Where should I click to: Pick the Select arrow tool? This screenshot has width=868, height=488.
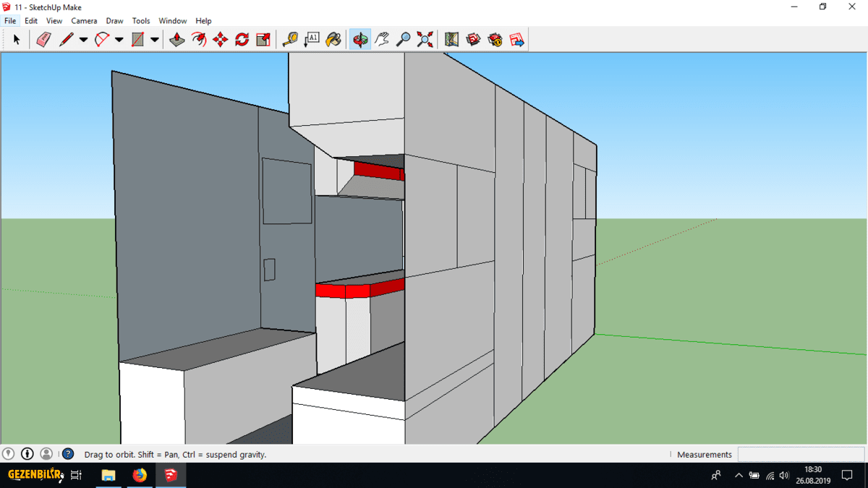17,40
